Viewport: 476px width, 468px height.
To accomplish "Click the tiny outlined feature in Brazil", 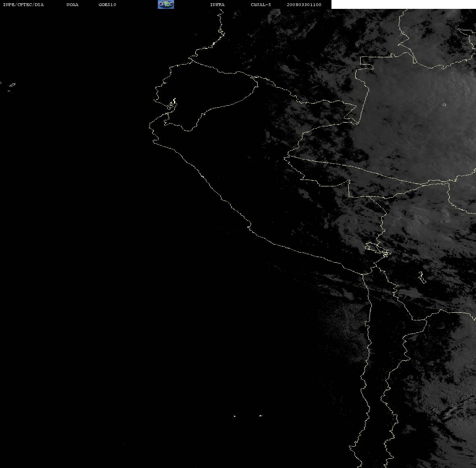I will pyautogui.click(x=444, y=104).
